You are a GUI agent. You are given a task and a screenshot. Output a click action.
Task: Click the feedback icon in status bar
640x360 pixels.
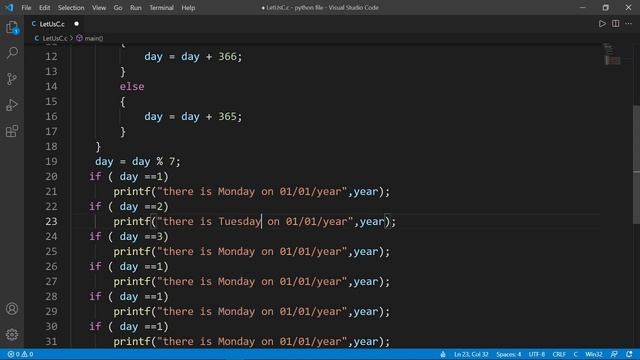click(614, 354)
